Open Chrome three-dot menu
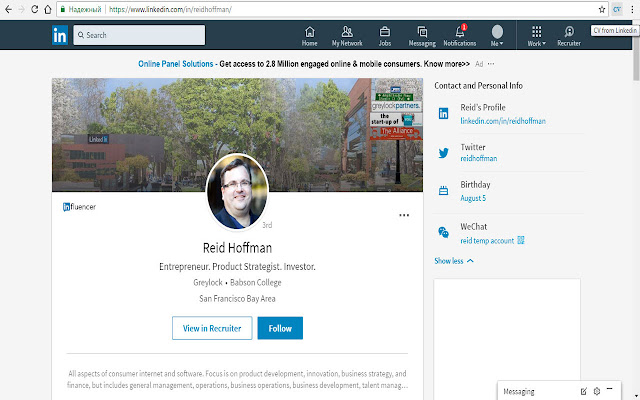Screen dimensions: 640x400 [632, 9]
